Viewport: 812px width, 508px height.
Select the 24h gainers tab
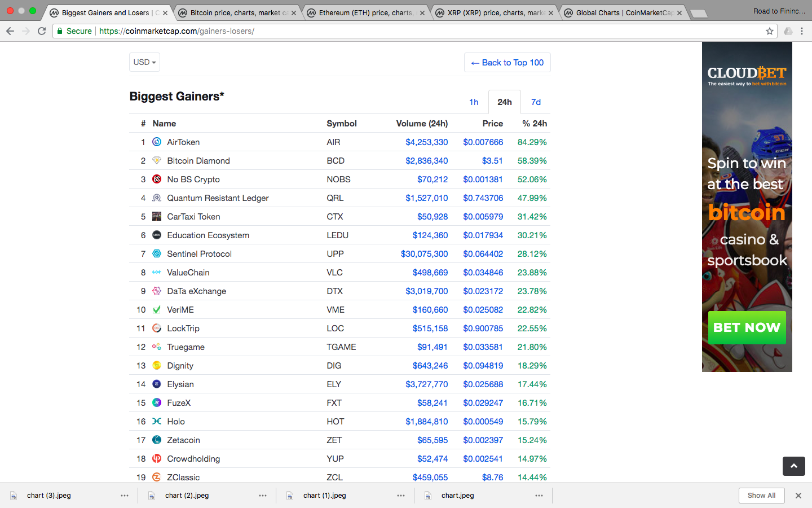pyautogui.click(x=505, y=102)
